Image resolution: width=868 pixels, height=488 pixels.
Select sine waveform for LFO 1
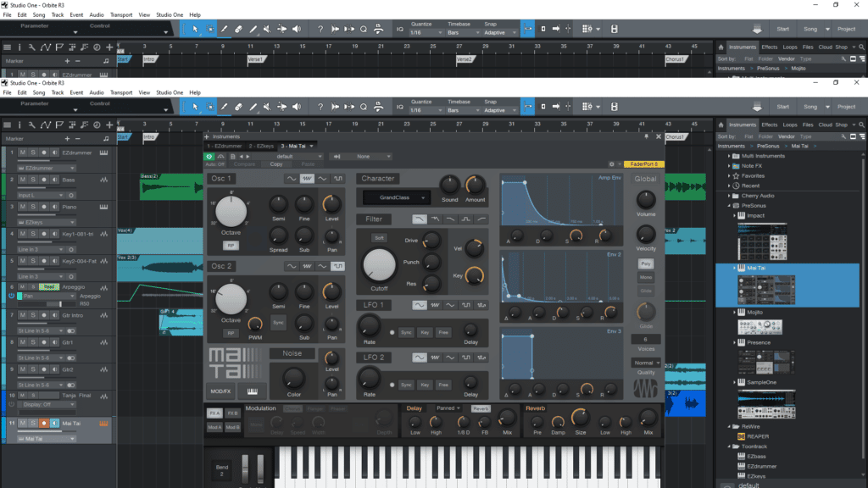coord(420,305)
